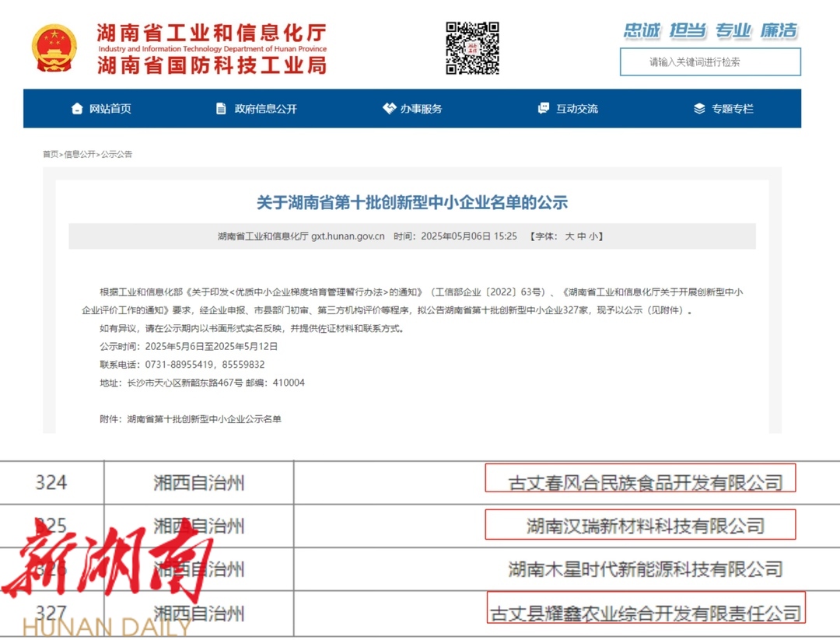Click the QR code image in header
Image resolution: width=840 pixels, height=640 pixels.
coord(472,48)
